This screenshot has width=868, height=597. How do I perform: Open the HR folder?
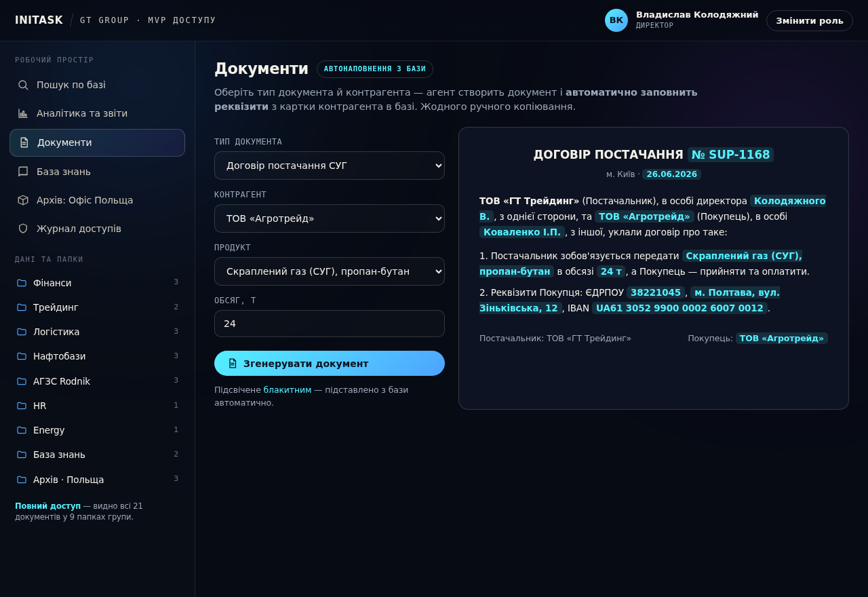97,406
